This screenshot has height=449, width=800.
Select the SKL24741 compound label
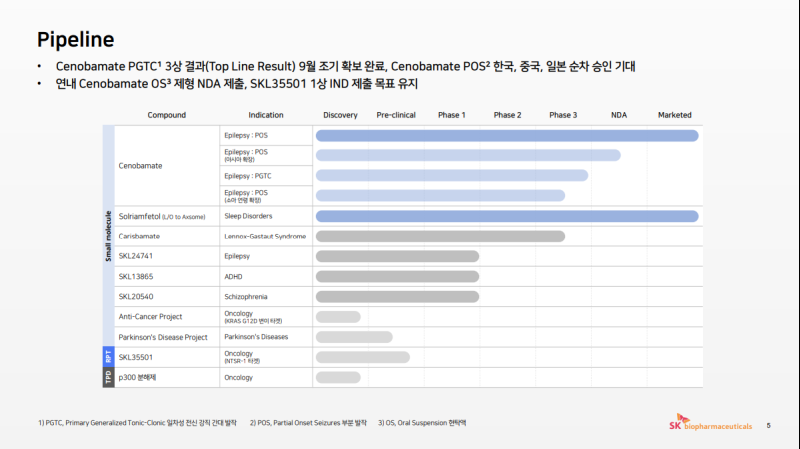click(136, 256)
